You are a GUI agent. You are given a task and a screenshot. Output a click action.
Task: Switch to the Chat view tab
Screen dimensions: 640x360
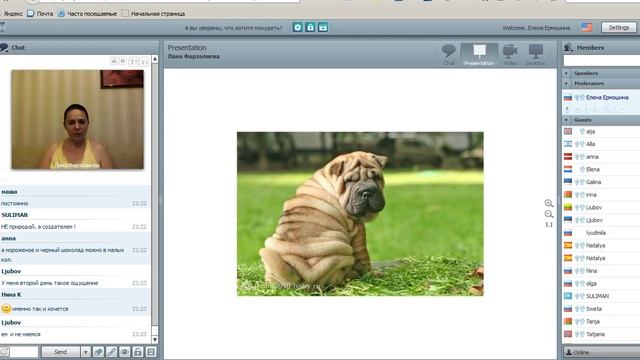coord(448,54)
